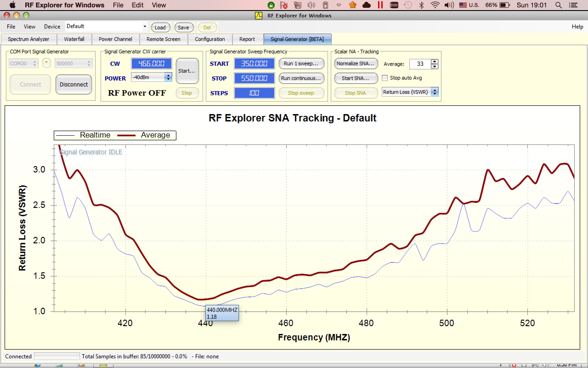Screen dimensions: 588x368
Task: Click the Average legend entry
Action: pyautogui.click(x=144, y=135)
